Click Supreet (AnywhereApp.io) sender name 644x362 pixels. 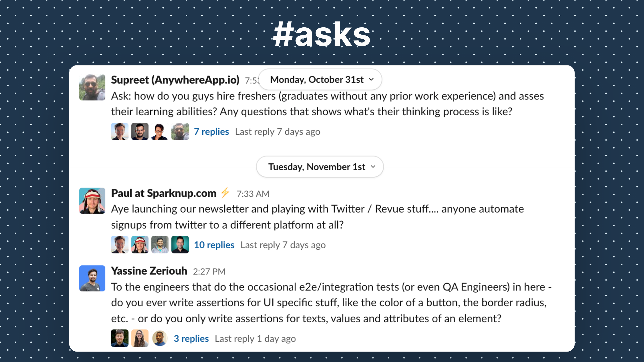175,80
